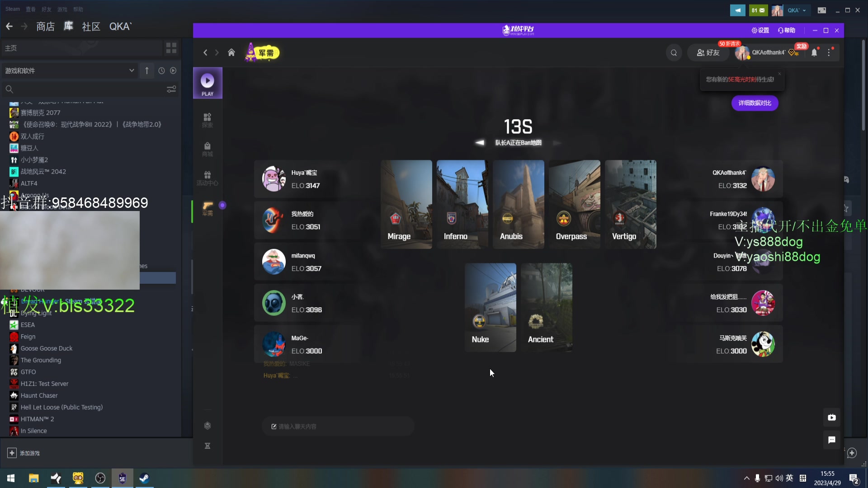Select the Mirage map card
This screenshot has height=488, width=868.
pos(406,204)
